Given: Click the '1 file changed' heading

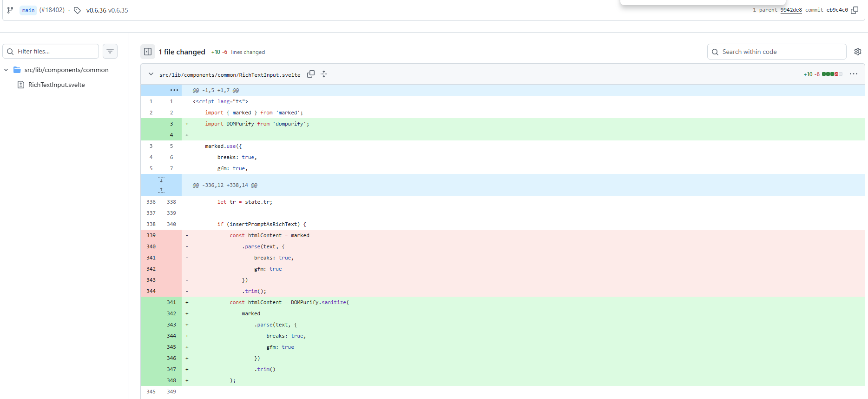Looking at the screenshot, I should 182,52.
